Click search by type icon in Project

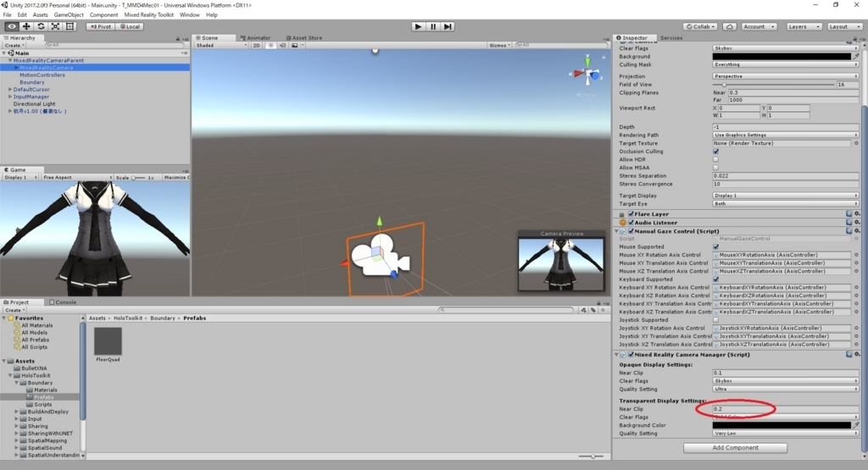pos(583,310)
